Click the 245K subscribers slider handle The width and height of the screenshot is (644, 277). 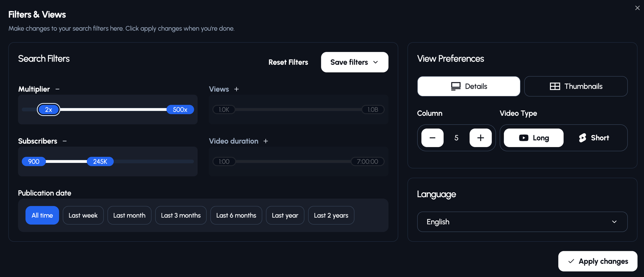(100, 162)
